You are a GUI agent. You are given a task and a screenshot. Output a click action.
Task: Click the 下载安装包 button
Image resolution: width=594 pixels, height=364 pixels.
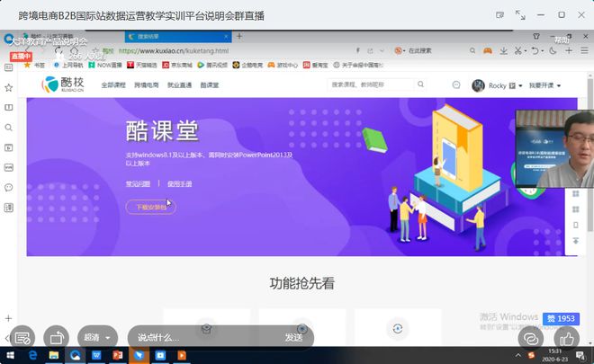pyautogui.click(x=151, y=207)
